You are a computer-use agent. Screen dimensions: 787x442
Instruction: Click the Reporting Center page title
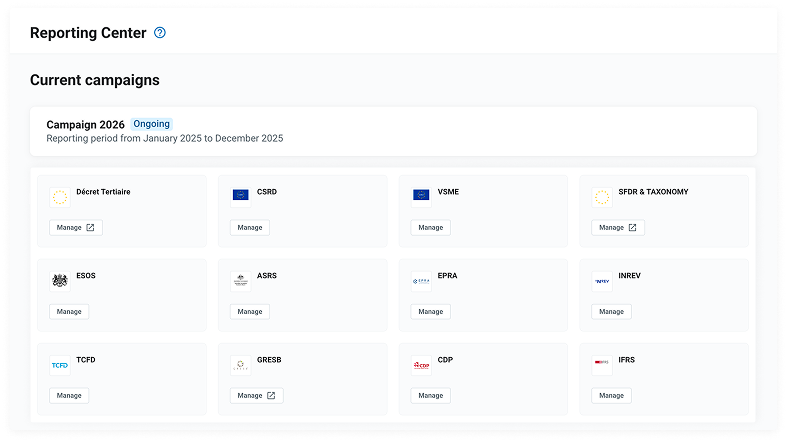coord(88,33)
